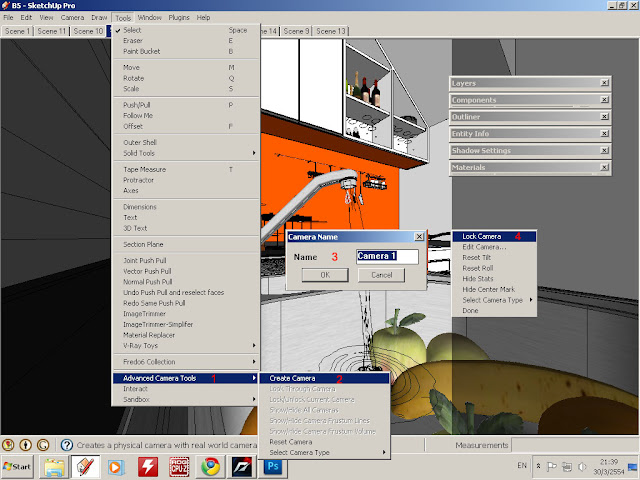Choose Reset Camera in submenu
Screen dimensions: 640x480
point(325,442)
